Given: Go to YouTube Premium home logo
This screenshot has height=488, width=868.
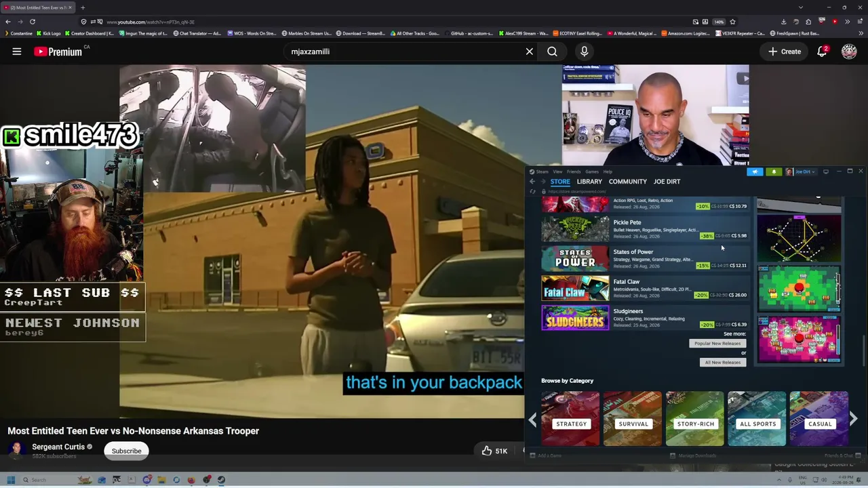Looking at the screenshot, I should click(58, 52).
